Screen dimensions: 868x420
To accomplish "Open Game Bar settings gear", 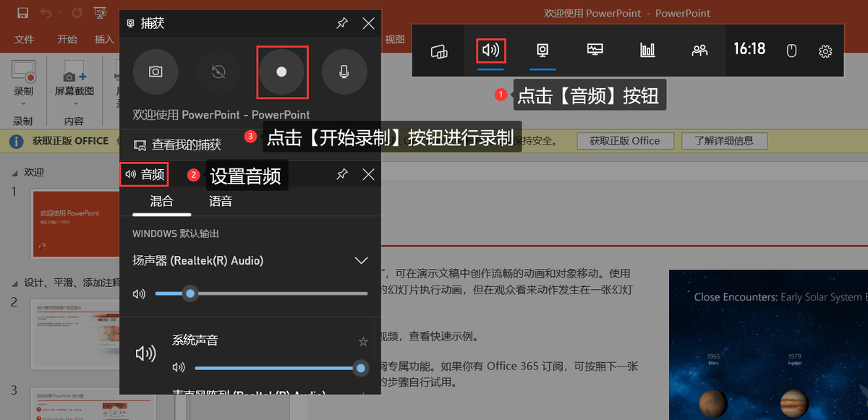I will click(x=825, y=51).
